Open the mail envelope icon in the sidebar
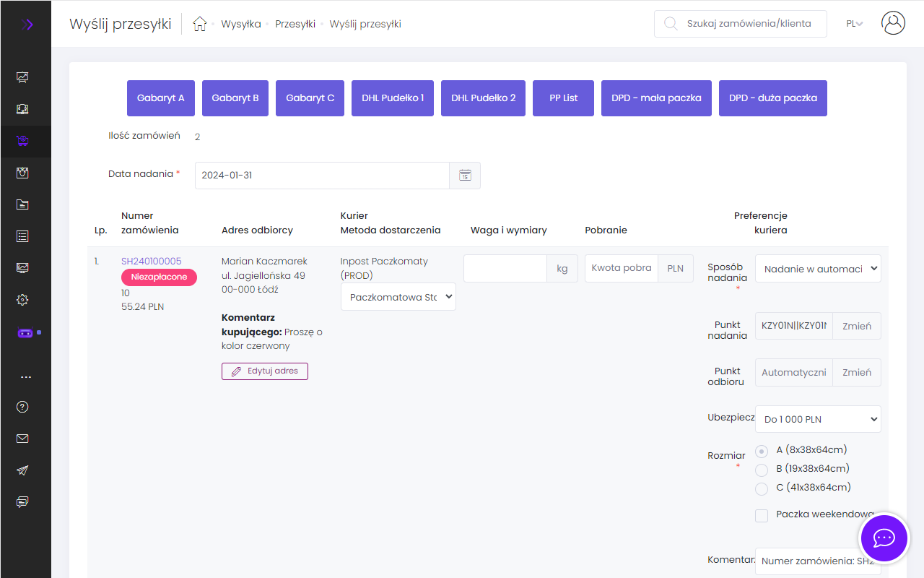The height and width of the screenshot is (578, 924). [x=22, y=438]
